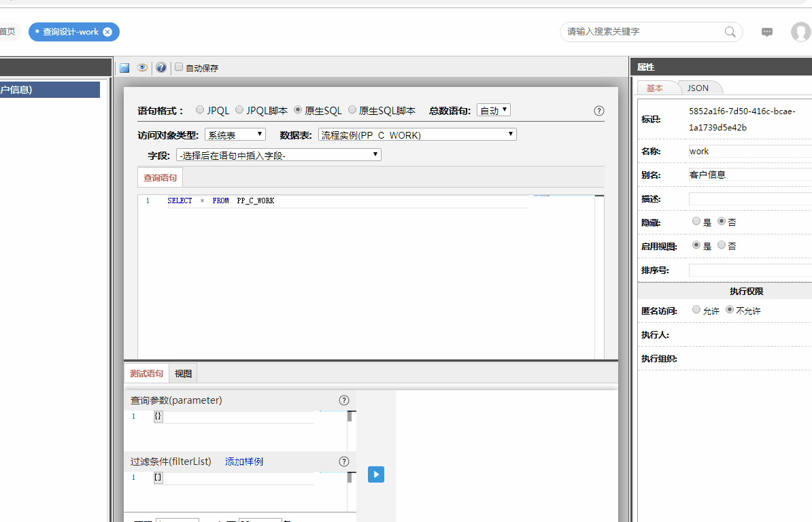Viewport: 812px width, 522px height.
Task: Switch to the 视图 tab
Action: pyautogui.click(x=183, y=373)
